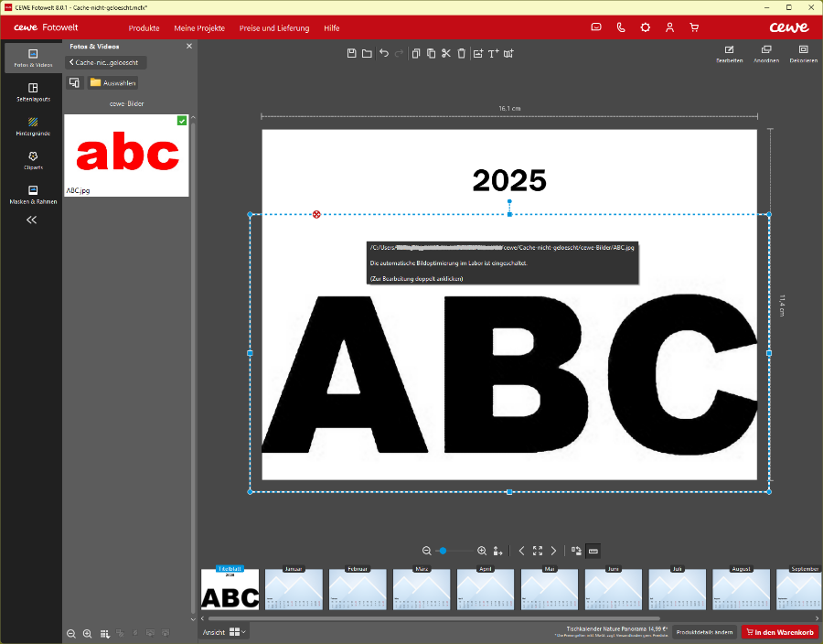Click the copy icon in the toolbar
This screenshot has height=644, width=823.
416,53
